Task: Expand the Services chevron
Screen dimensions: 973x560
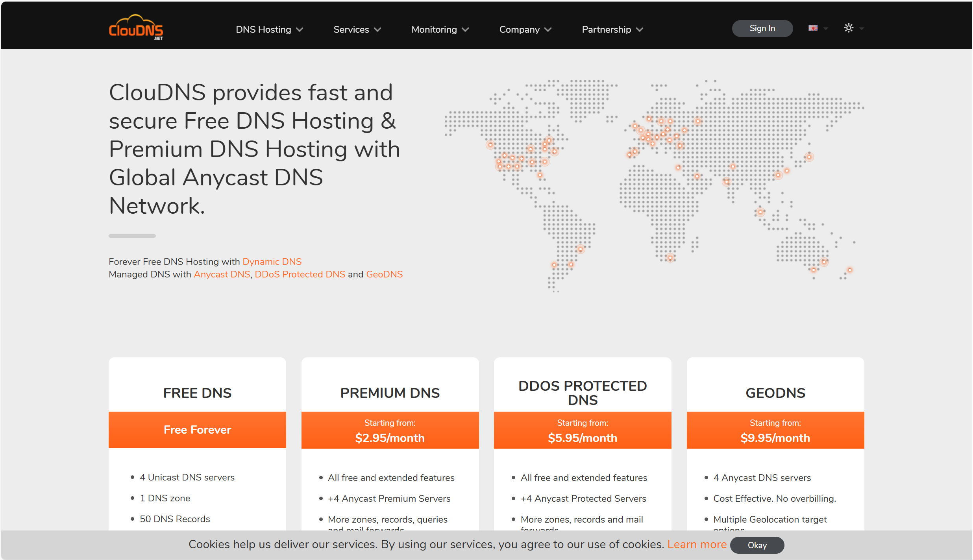Action: [377, 30]
